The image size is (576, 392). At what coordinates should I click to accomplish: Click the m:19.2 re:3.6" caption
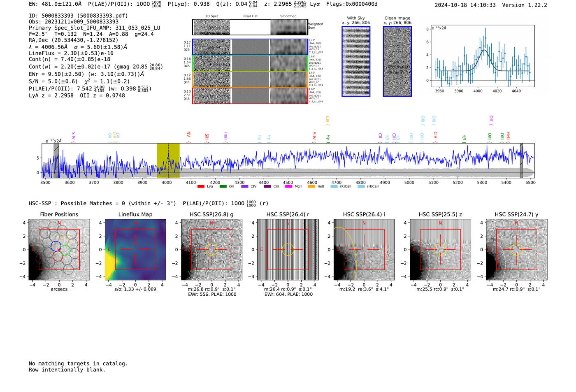(x=364, y=289)
